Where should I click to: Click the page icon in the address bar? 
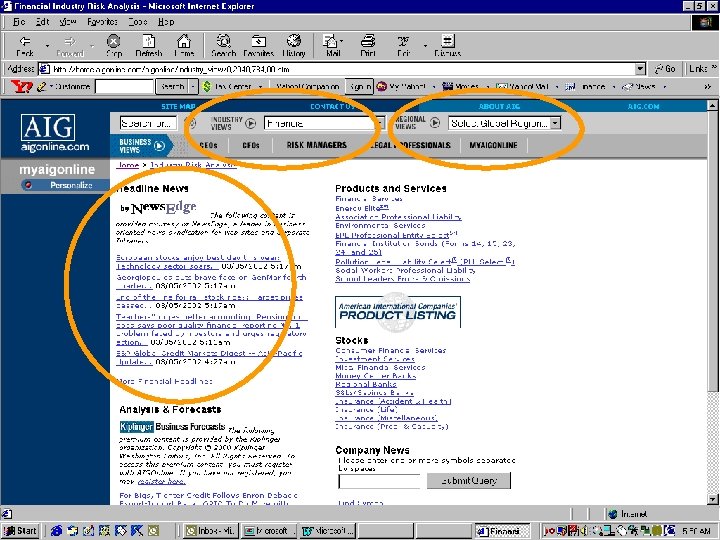45,69
